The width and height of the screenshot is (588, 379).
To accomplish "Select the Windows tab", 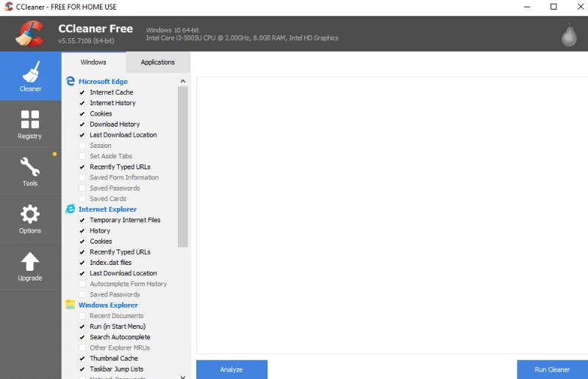I will [x=93, y=63].
